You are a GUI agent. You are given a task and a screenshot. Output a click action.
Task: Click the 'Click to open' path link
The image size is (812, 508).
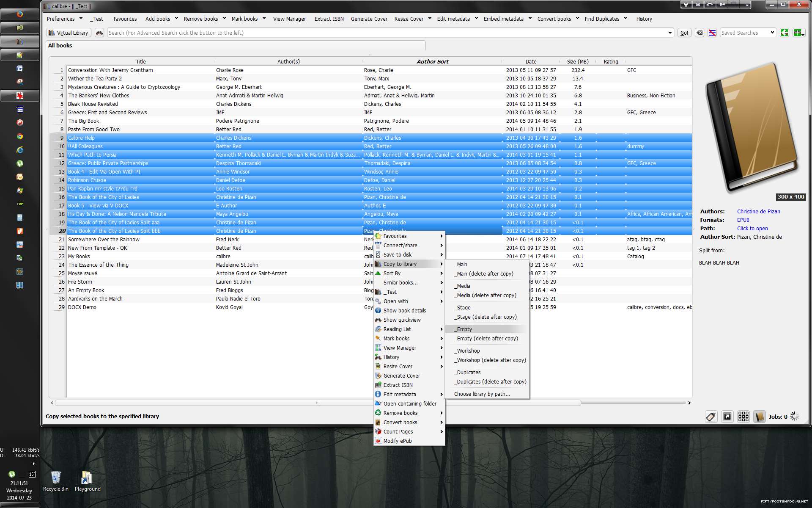tap(752, 228)
